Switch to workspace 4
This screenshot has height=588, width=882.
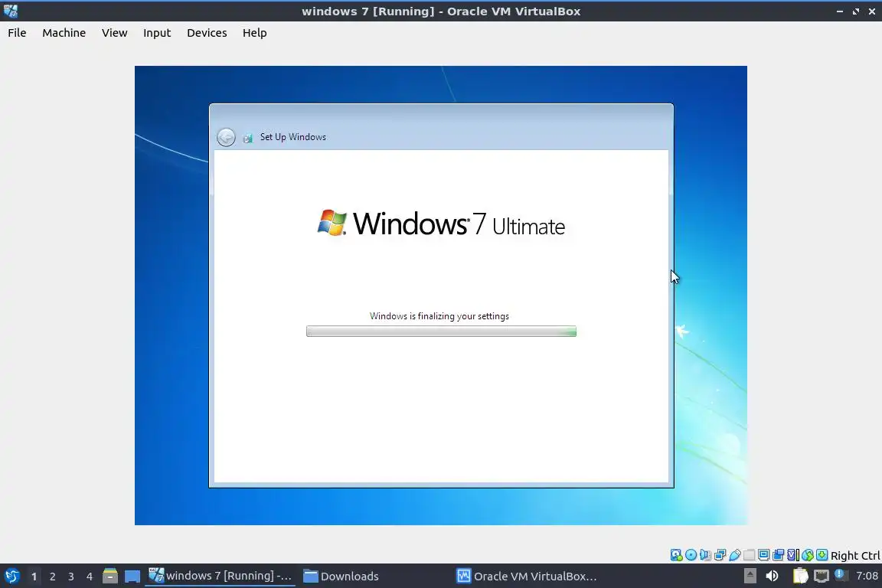point(89,577)
